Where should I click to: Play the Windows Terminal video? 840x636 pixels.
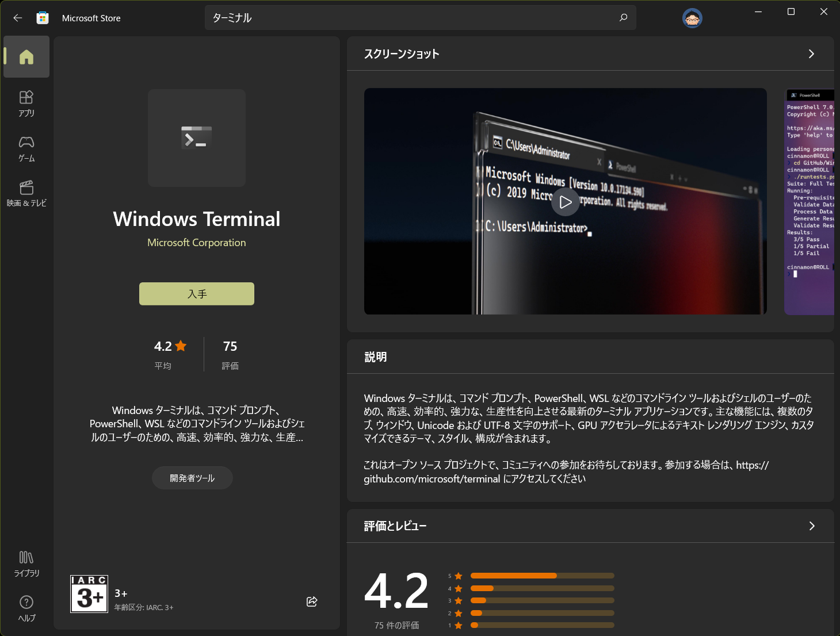click(566, 202)
